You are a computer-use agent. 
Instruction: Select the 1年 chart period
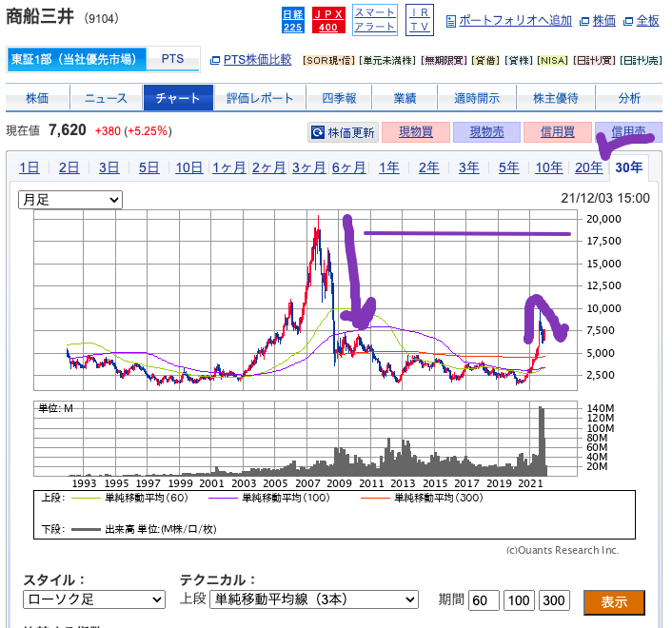(x=388, y=167)
